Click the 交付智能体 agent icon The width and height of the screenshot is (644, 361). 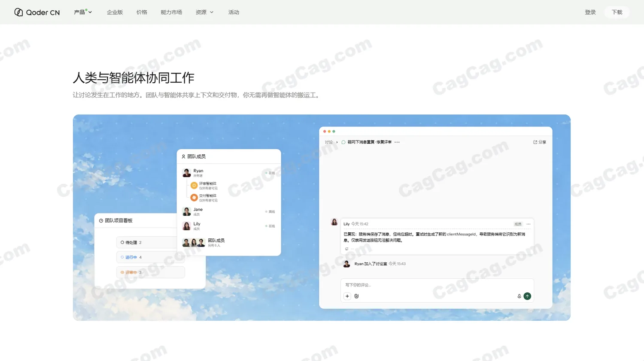point(194,197)
